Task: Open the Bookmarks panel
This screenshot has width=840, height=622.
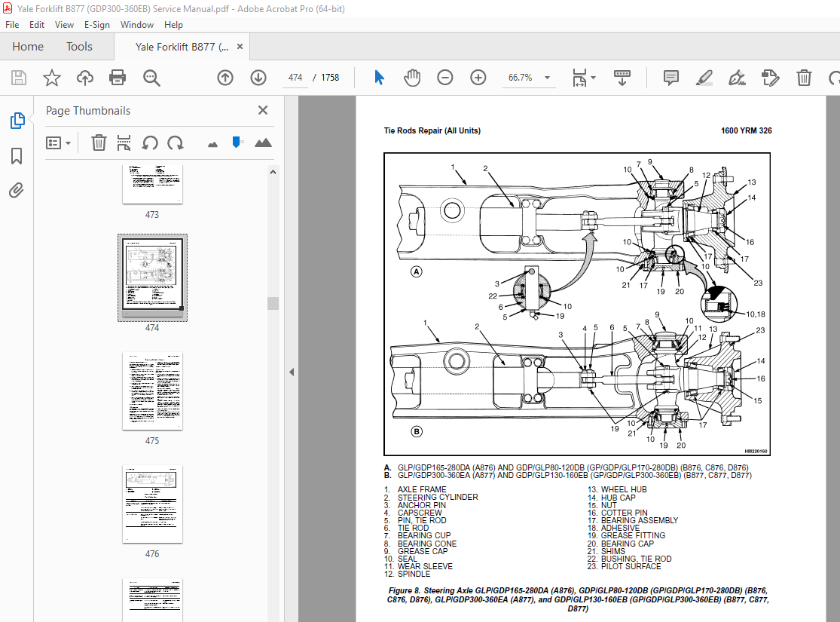Action: [17, 156]
